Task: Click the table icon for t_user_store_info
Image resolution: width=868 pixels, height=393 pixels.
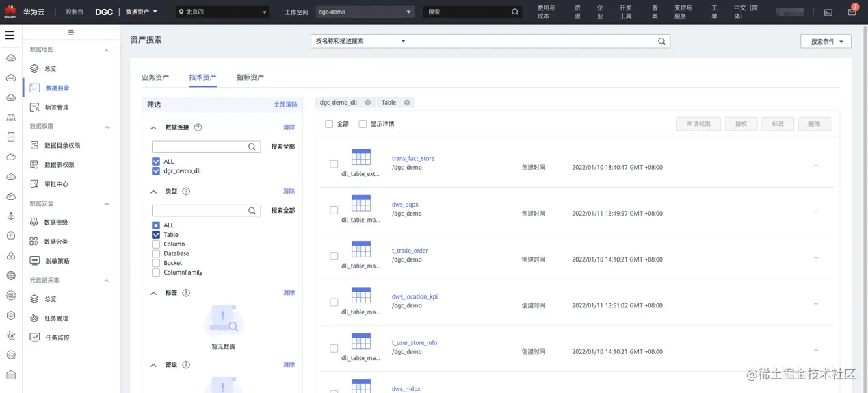Action: point(360,341)
